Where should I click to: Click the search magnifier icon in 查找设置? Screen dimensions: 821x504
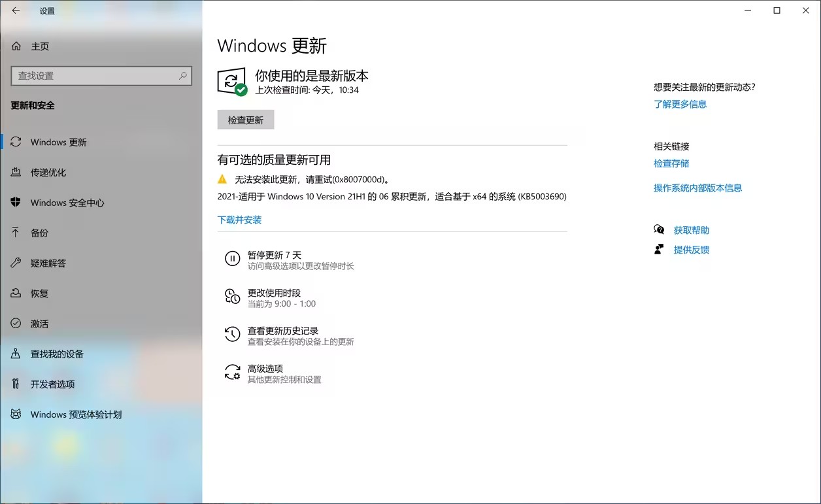(183, 76)
